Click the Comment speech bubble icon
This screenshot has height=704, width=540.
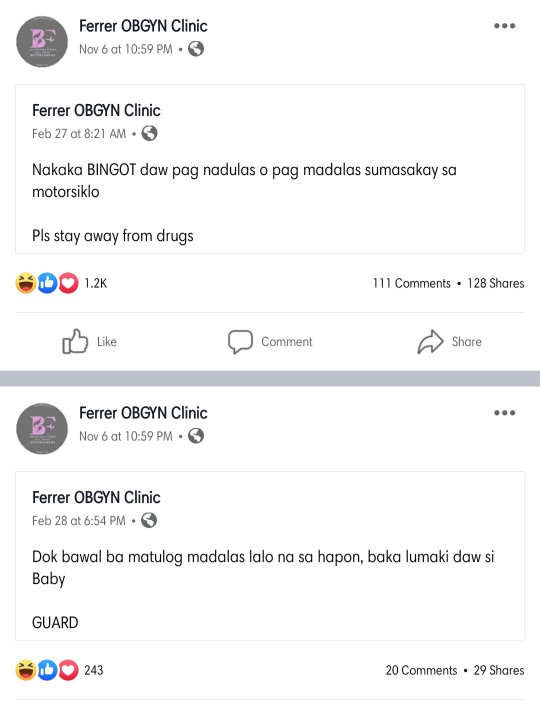coord(240,342)
